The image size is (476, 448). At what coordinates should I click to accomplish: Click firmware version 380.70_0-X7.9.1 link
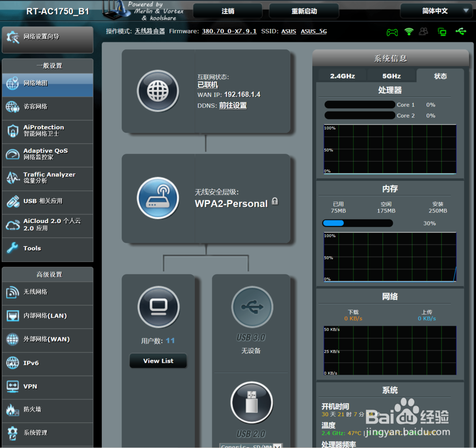coord(229,31)
